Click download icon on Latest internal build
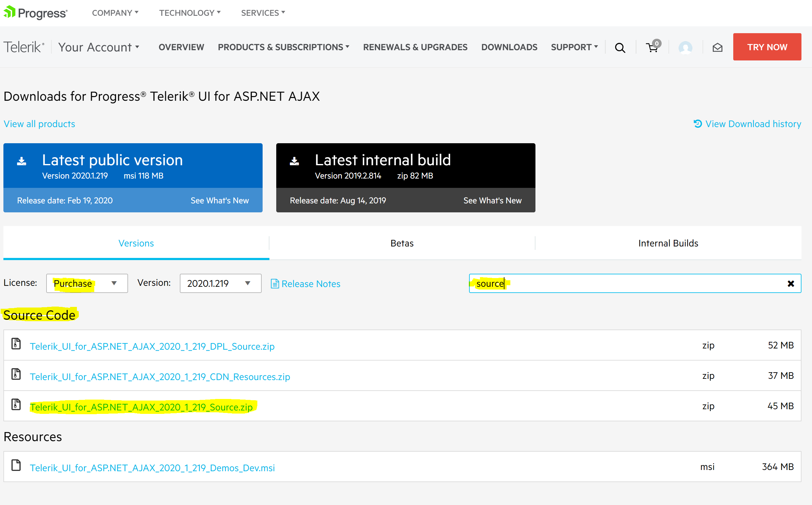Screen dimensions: 812x505 (294, 161)
